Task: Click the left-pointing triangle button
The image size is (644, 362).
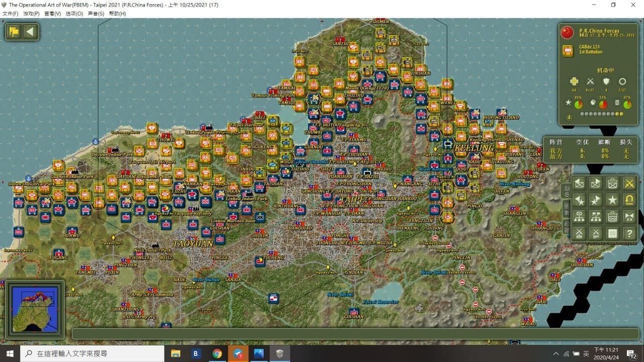Action: (x=30, y=32)
